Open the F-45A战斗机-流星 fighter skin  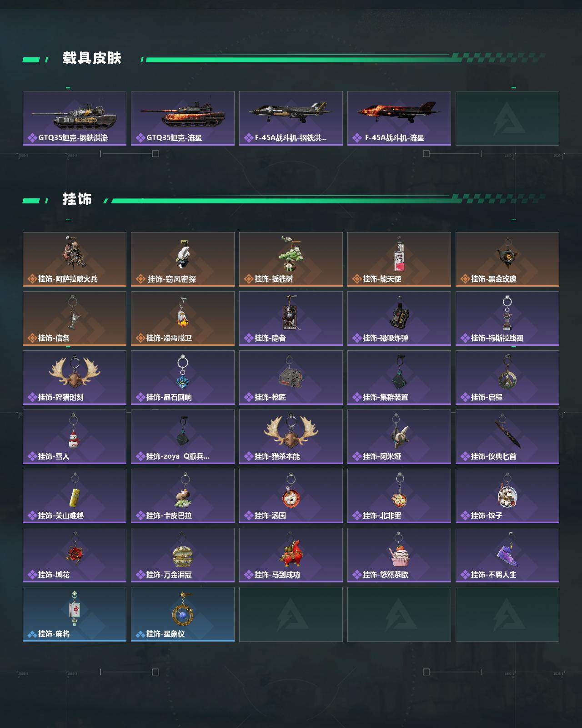coord(399,118)
